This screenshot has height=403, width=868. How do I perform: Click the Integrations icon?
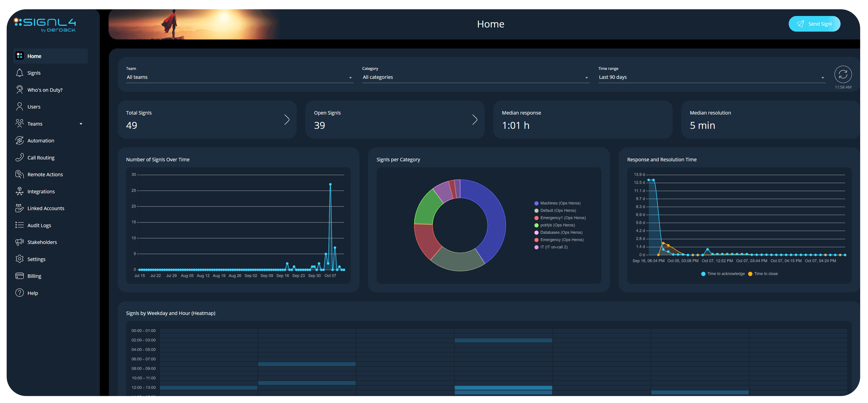click(x=19, y=191)
